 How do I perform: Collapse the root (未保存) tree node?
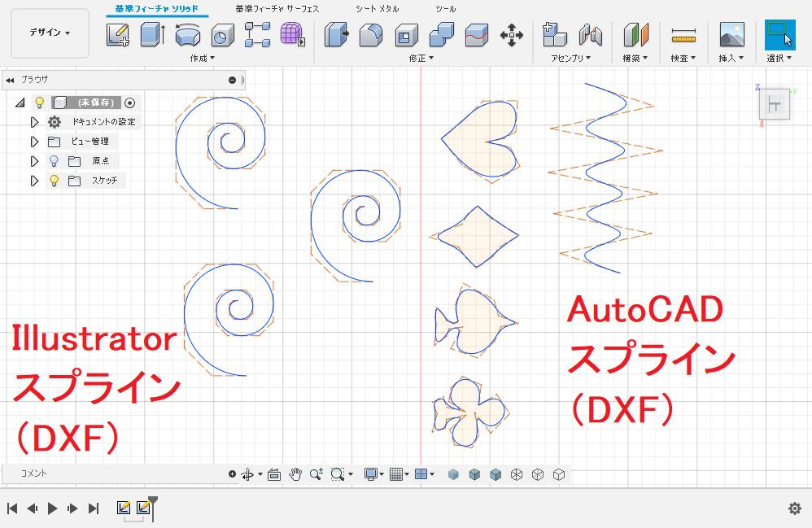(x=20, y=103)
